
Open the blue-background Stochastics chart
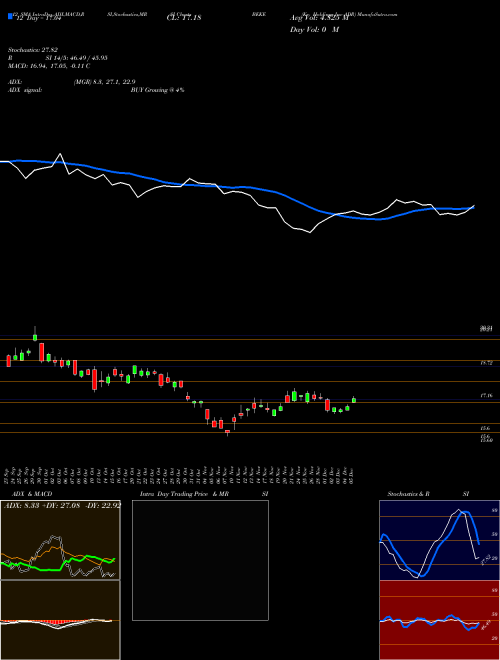(x=439, y=540)
